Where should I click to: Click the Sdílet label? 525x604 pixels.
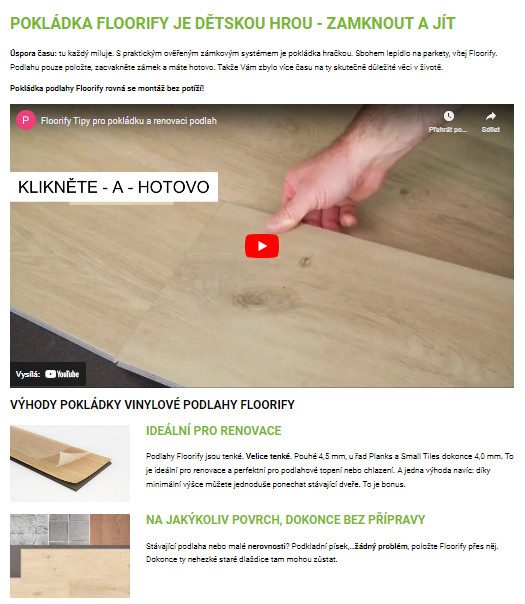(490, 130)
